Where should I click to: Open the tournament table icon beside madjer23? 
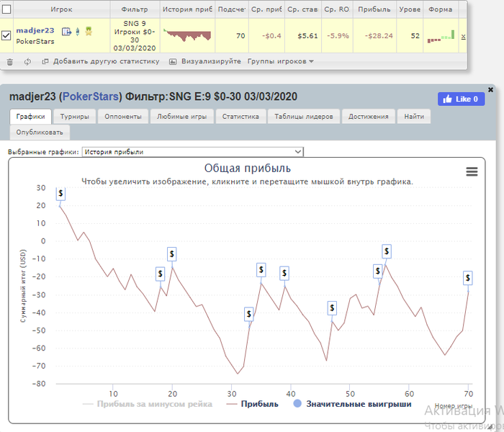tap(66, 32)
